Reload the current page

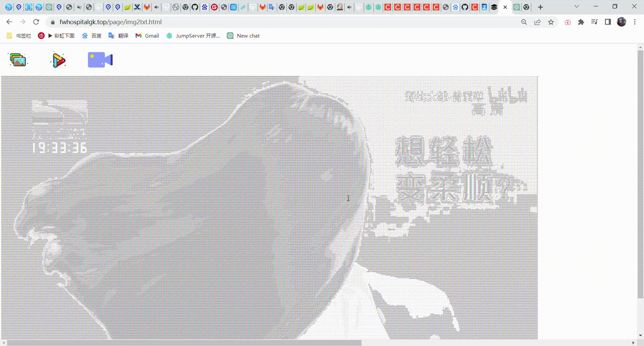(36, 22)
